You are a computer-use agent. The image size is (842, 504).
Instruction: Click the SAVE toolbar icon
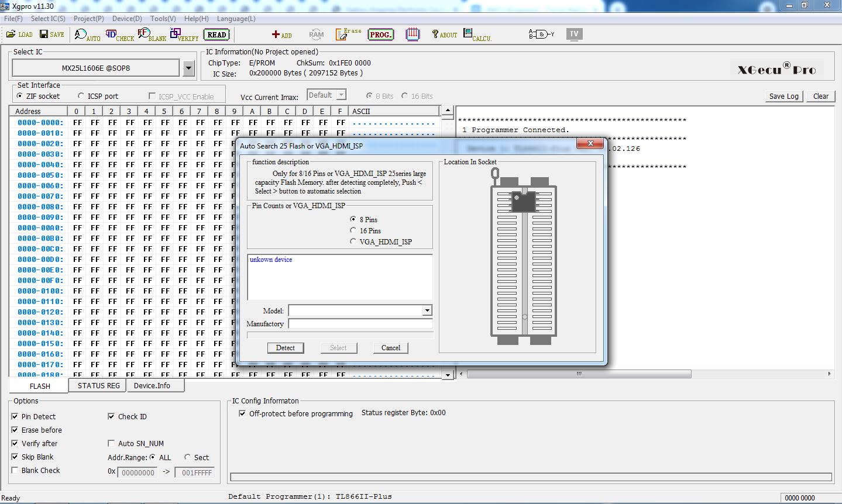[51, 34]
